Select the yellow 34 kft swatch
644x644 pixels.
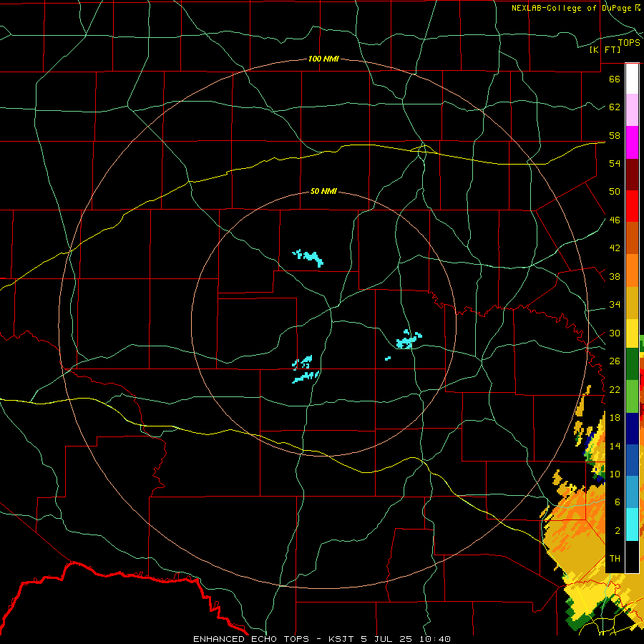(632, 333)
